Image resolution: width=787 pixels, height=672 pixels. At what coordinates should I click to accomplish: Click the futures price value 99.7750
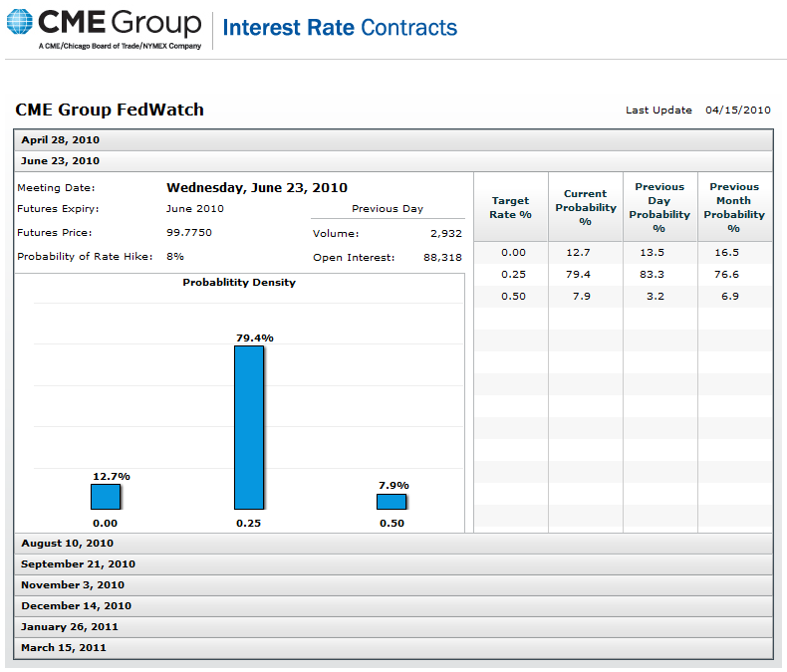[x=189, y=233]
